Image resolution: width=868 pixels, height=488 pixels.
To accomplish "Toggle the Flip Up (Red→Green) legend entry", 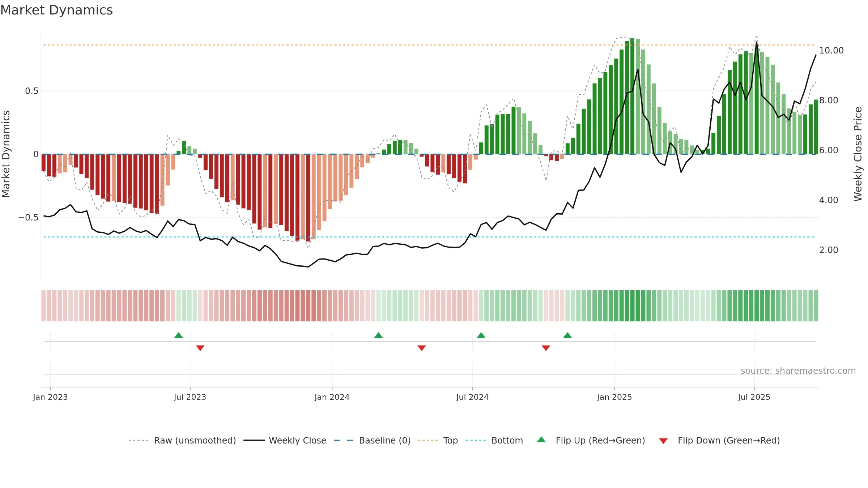I will pos(591,440).
